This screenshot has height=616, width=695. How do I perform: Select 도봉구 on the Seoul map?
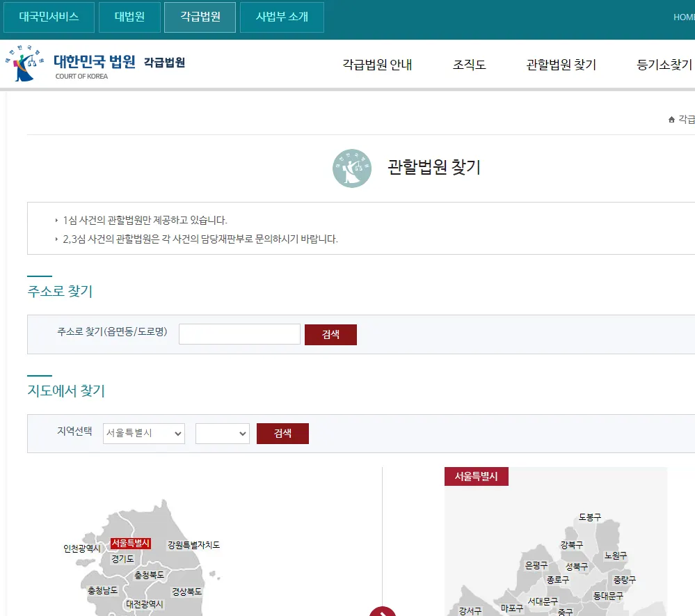pyautogui.click(x=590, y=517)
